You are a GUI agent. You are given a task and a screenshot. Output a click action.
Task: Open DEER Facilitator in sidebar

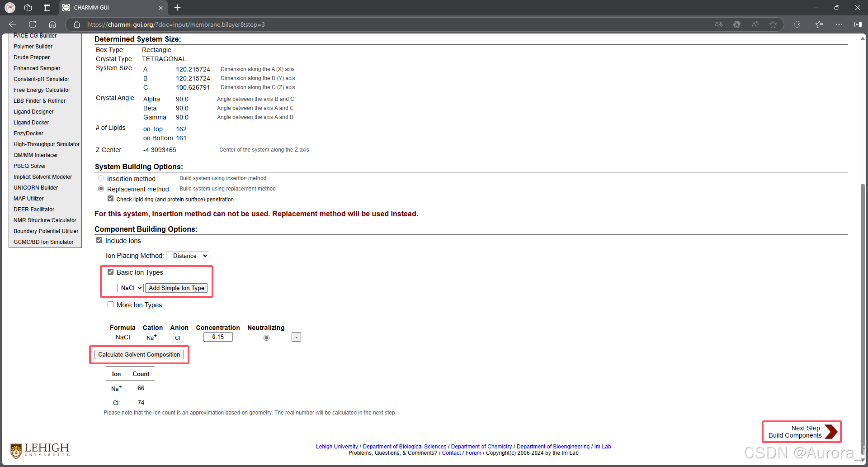coord(34,210)
